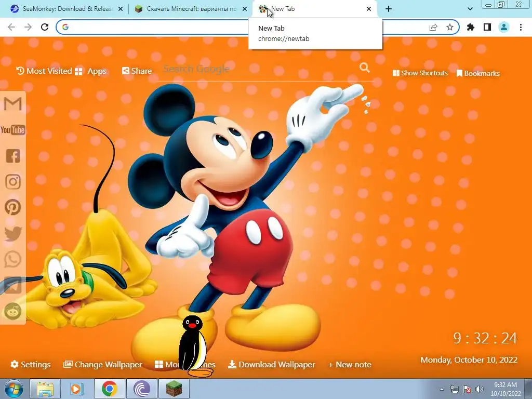Open the page Settings

click(31, 364)
